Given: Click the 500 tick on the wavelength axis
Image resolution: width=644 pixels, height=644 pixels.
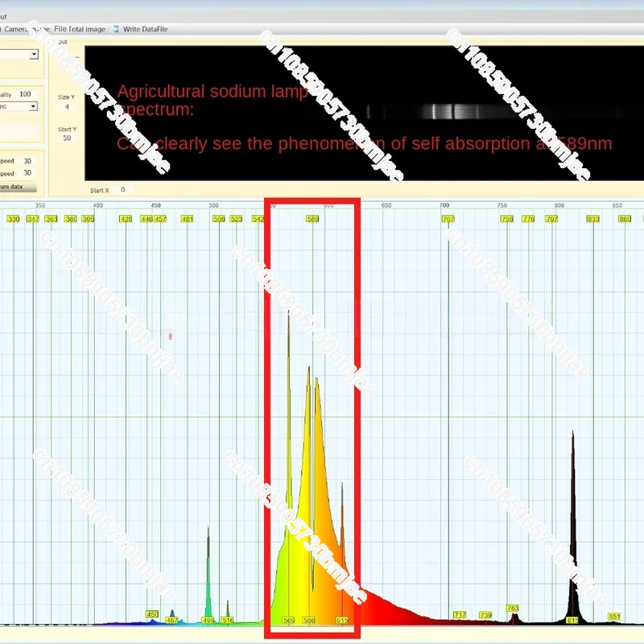Looking at the screenshot, I should [x=213, y=205].
